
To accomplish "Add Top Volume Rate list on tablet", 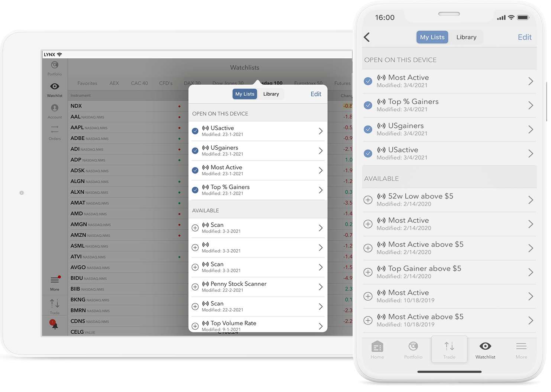I will [195, 326].
